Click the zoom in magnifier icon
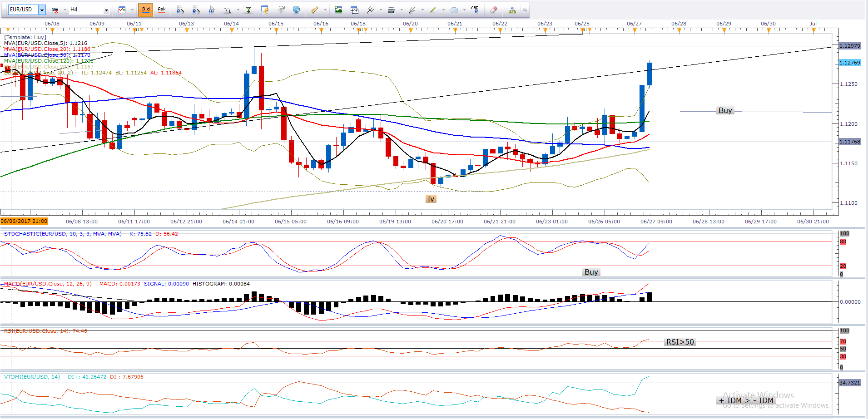 (x=180, y=10)
